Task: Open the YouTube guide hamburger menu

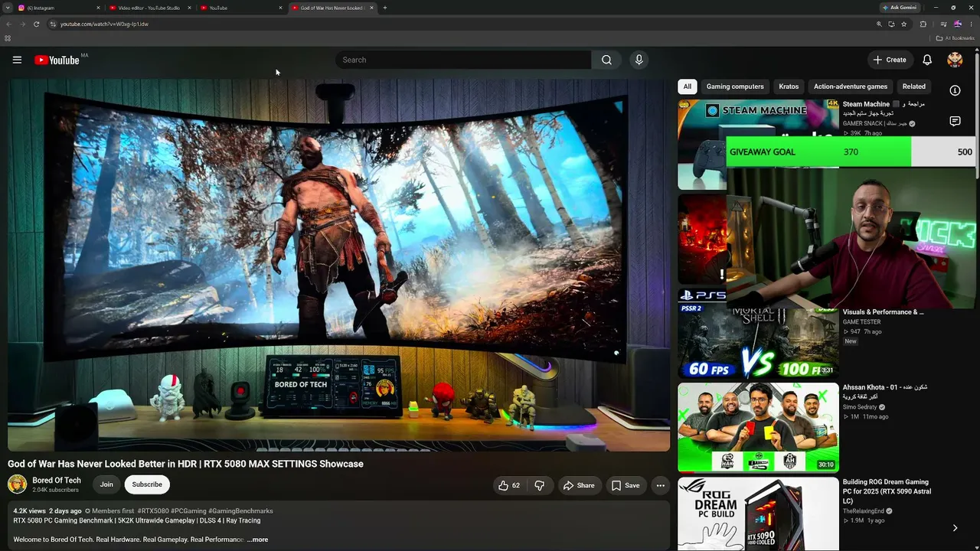Action: point(17,60)
